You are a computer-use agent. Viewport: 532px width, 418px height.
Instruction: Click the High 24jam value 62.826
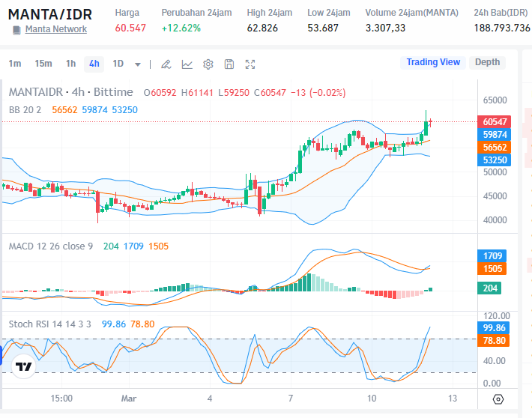[x=262, y=28]
